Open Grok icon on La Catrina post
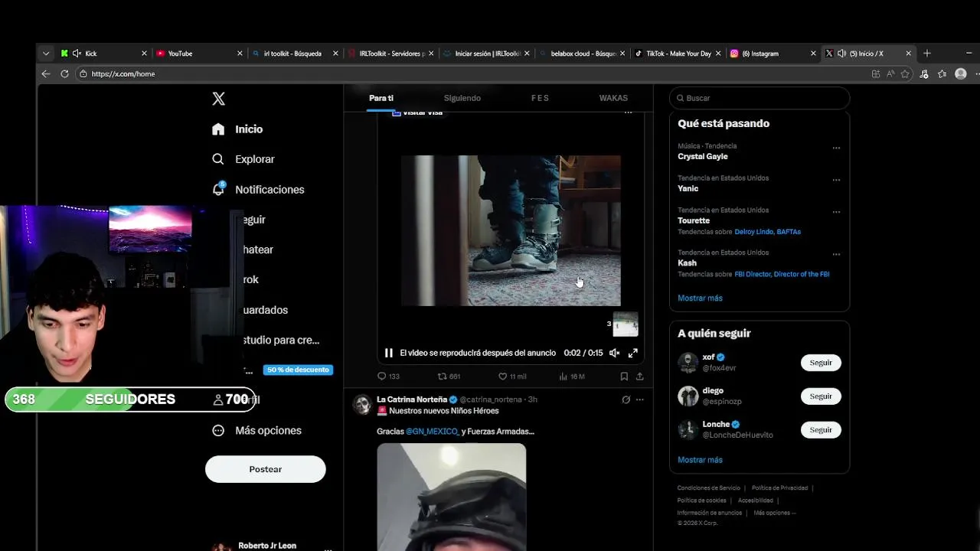Viewport: 980px width, 551px height. pyautogui.click(x=626, y=399)
